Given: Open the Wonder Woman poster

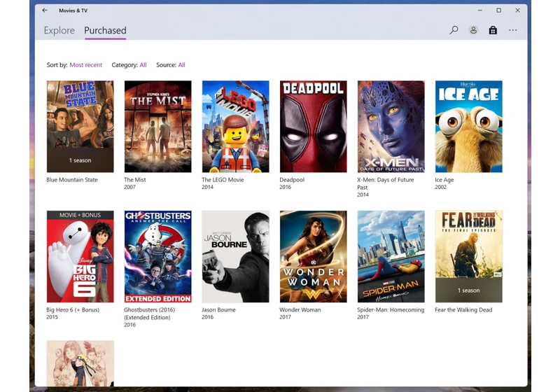Looking at the screenshot, I should (x=313, y=256).
